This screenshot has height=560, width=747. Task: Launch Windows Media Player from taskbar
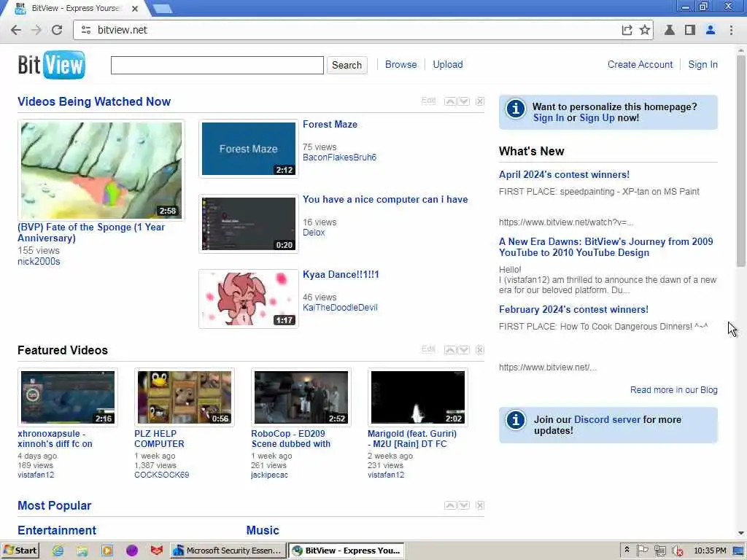point(107,551)
